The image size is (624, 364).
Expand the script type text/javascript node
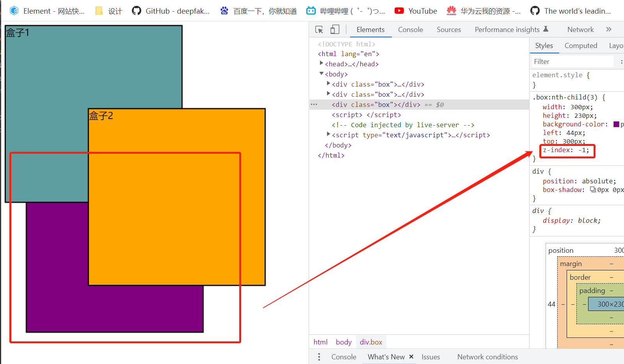[328, 135]
